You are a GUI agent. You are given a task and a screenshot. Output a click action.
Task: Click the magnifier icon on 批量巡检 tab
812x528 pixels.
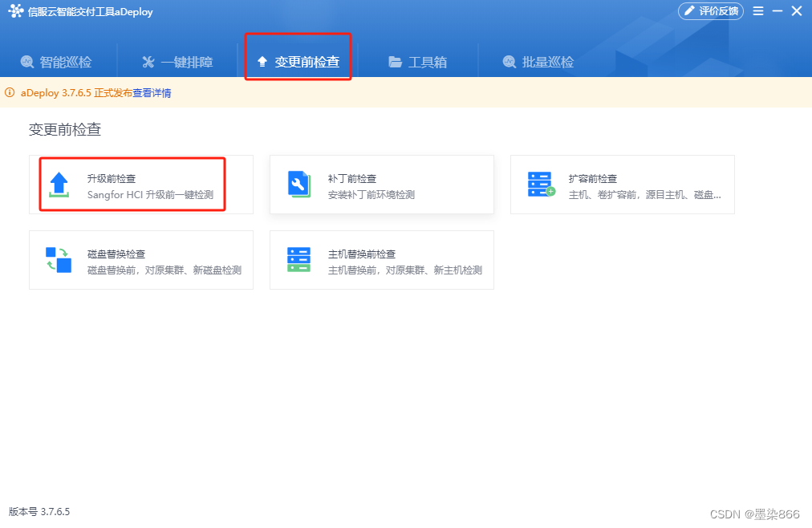tap(509, 62)
